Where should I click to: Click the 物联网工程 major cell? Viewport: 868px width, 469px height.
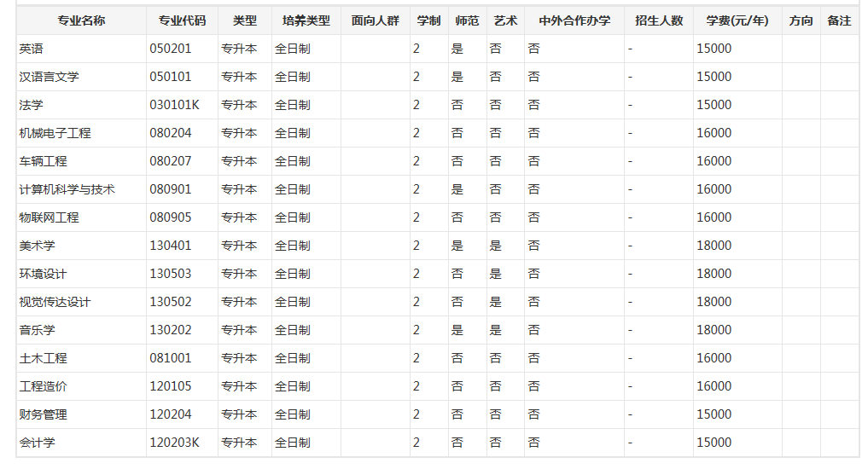(49, 217)
